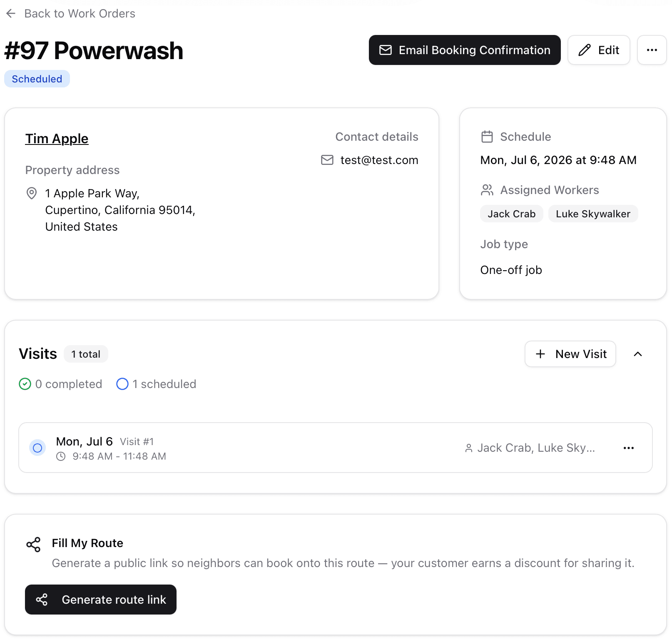Viewport: 672px width, 642px height.
Task: Open the work order more options menu
Action: [652, 50]
